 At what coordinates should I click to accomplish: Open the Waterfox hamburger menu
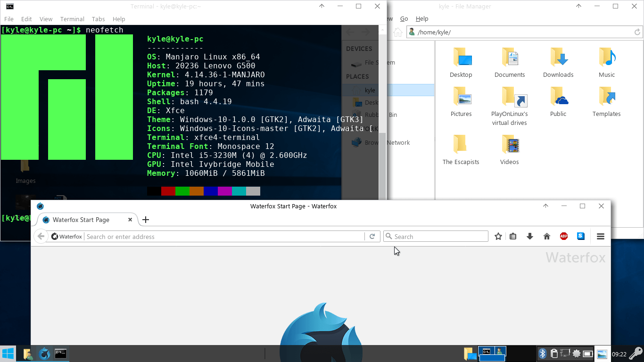[x=601, y=236]
